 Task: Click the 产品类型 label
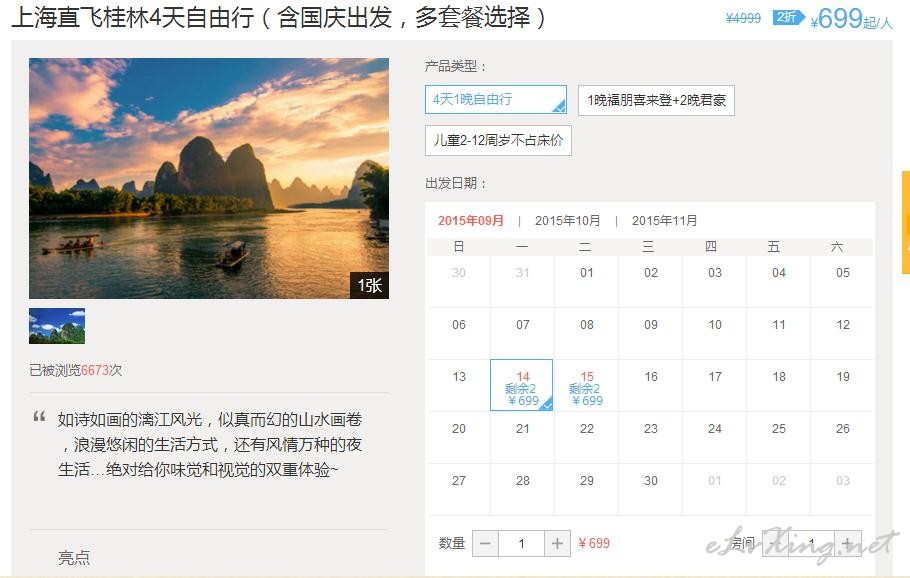point(455,66)
